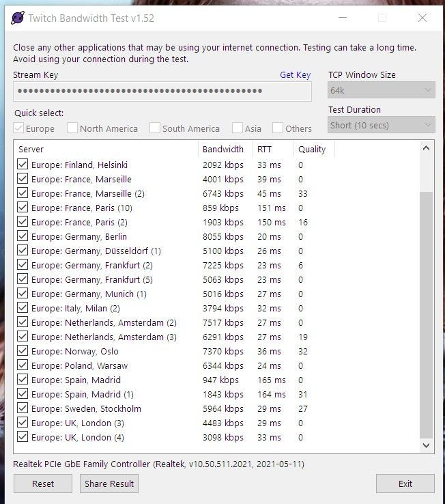Enable the North America quick select checkbox

pyautogui.click(x=72, y=128)
